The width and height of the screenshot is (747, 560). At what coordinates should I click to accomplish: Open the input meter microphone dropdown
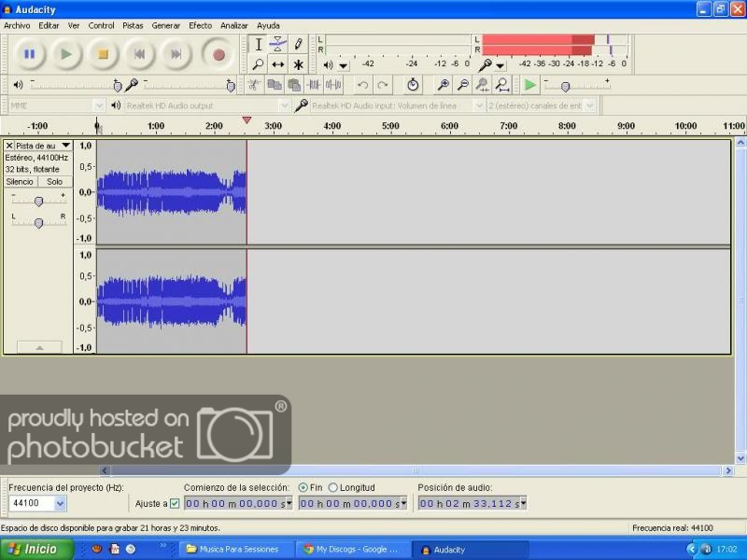click(x=501, y=65)
